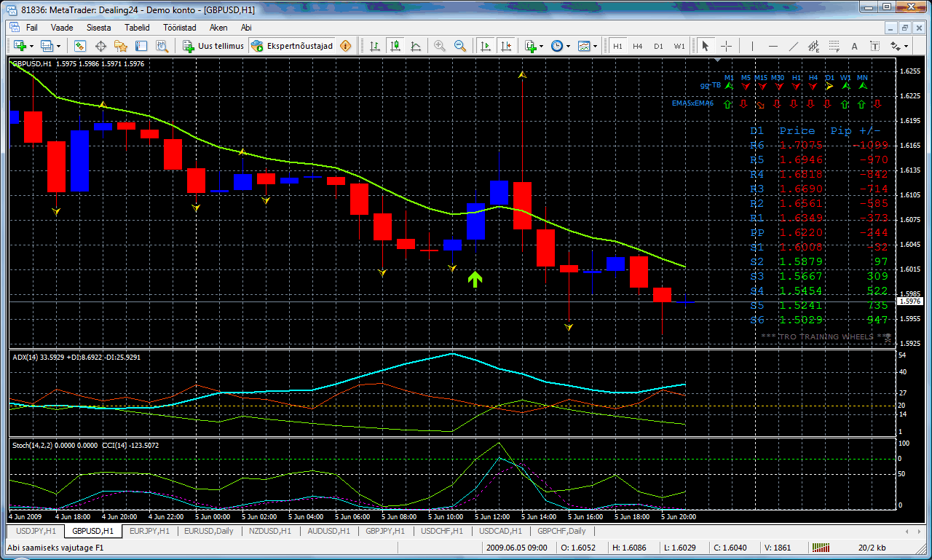
Task: Select the Cursor arrow tool
Action: click(x=705, y=46)
